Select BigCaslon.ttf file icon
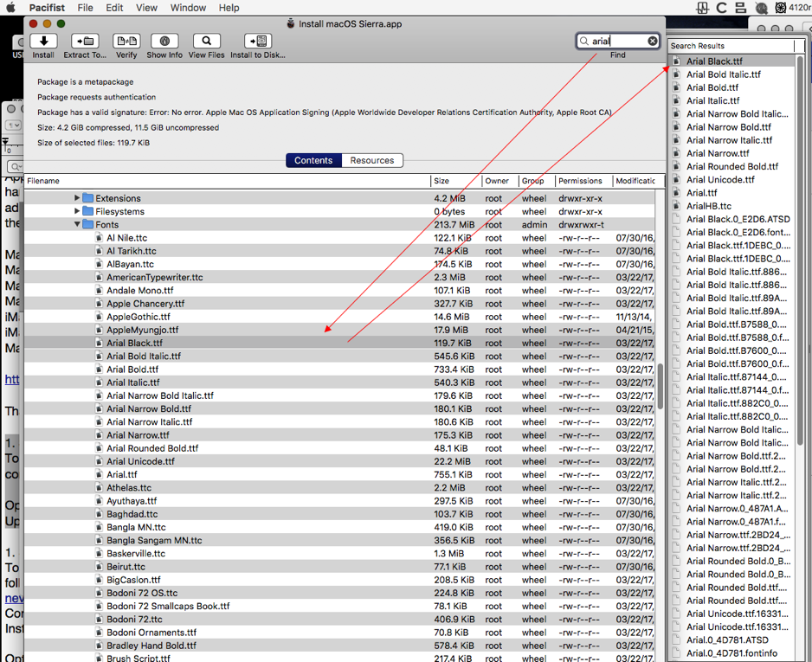This screenshot has height=662, width=812. click(99, 580)
